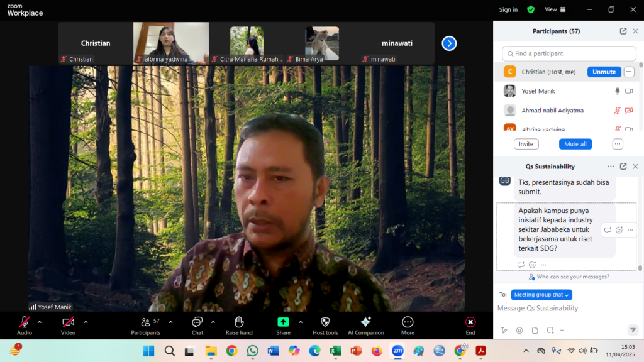The height and width of the screenshot is (362, 644).
Task: Open the AI Companion tool
Action: pyautogui.click(x=365, y=322)
